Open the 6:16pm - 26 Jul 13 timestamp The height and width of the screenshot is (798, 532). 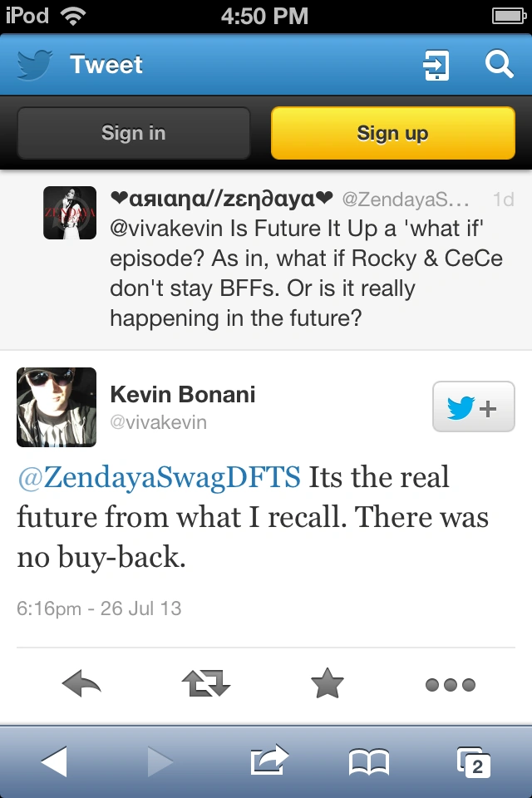tap(99, 608)
